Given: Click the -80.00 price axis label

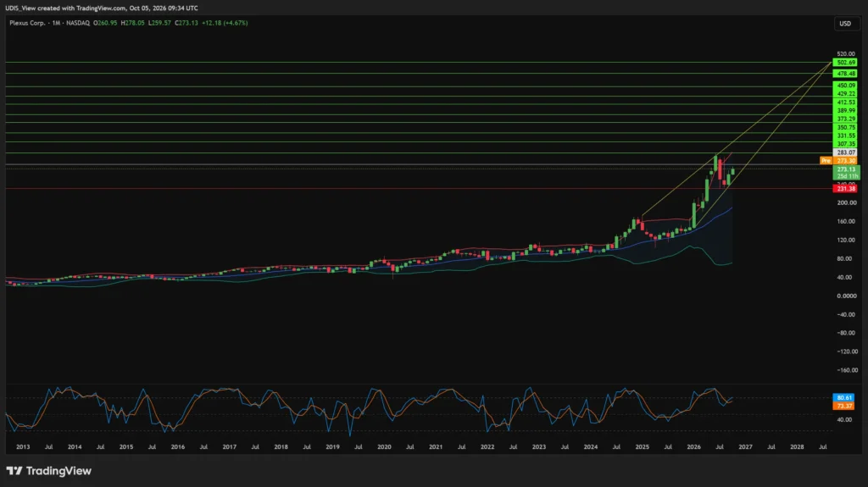Looking at the screenshot, I should point(846,333).
